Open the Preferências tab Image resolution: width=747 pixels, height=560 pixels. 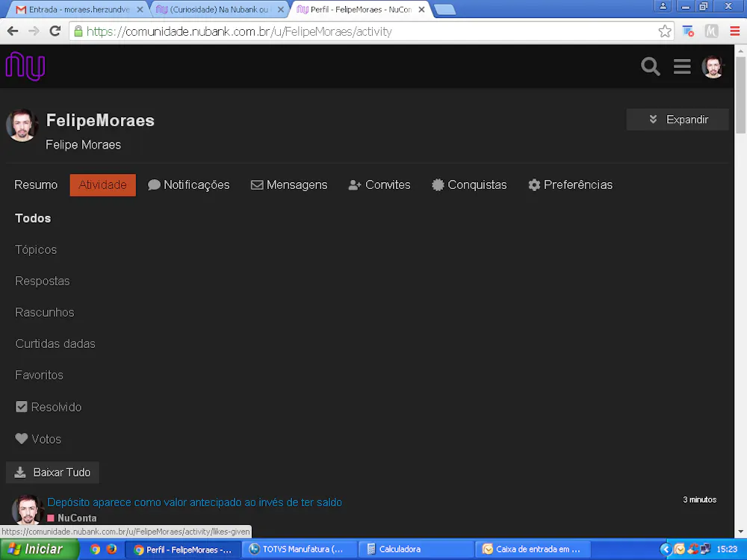tap(570, 184)
